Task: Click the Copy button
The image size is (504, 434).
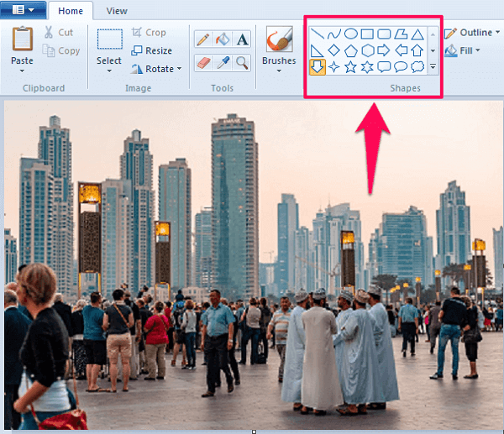Action: pyautogui.click(x=61, y=50)
